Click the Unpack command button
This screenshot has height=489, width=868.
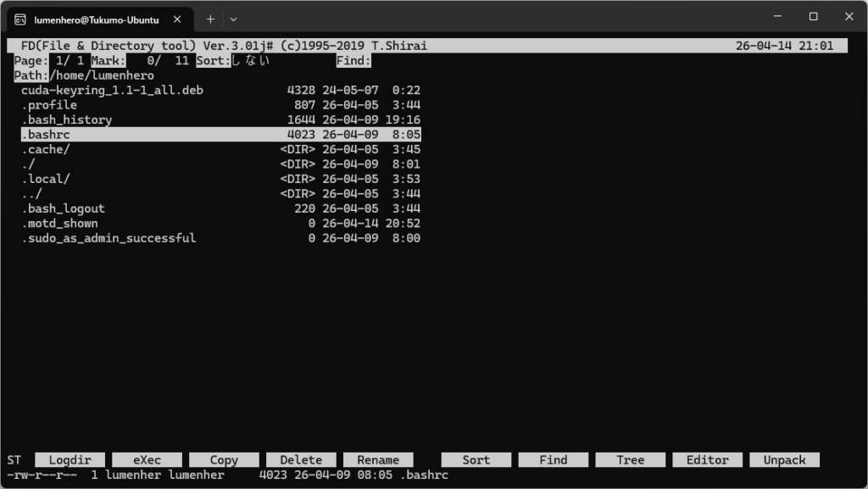tap(784, 460)
